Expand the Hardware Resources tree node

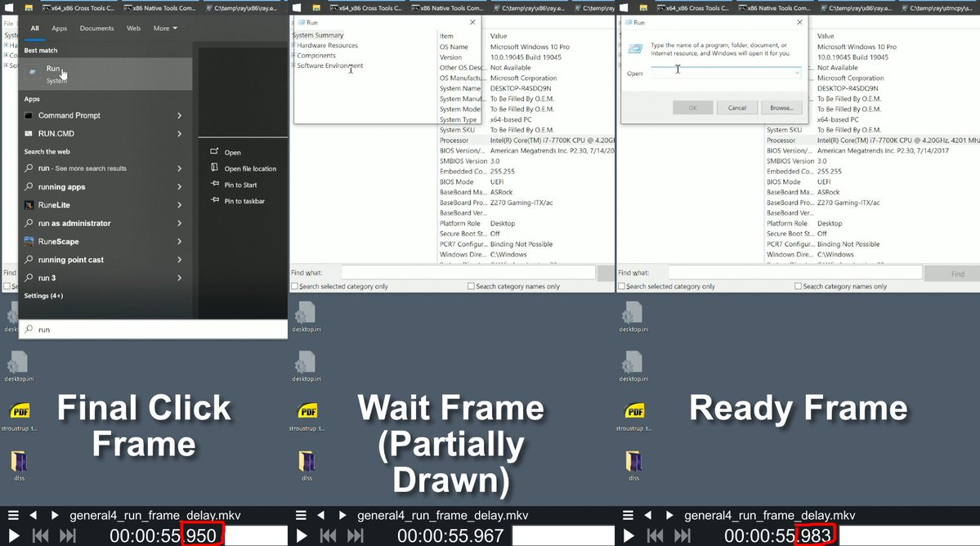coord(294,46)
